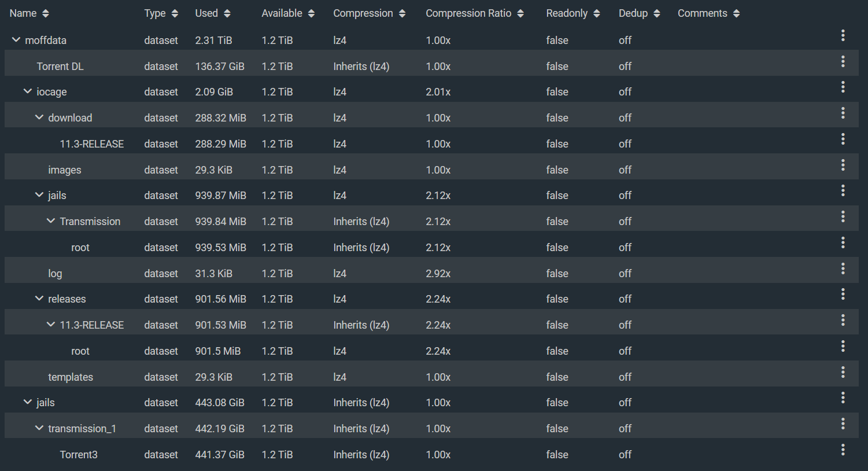Collapse the iocage dataset branch
The height and width of the screenshot is (471, 868).
tap(27, 91)
